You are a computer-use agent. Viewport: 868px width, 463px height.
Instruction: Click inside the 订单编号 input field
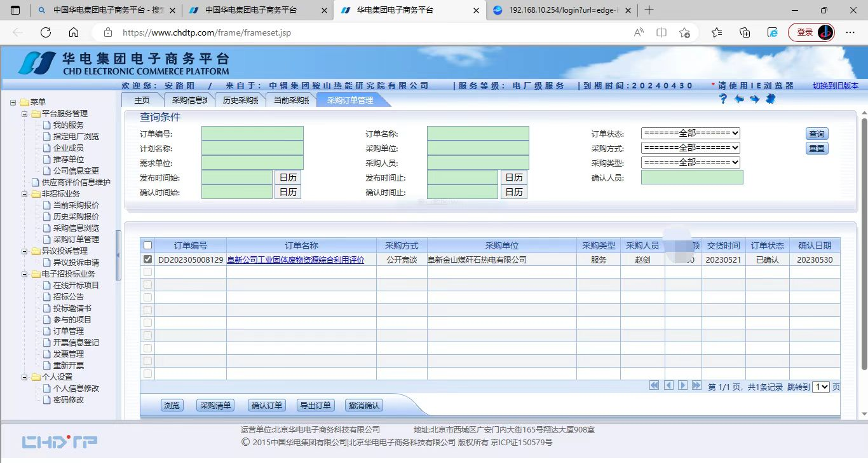(252, 133)
